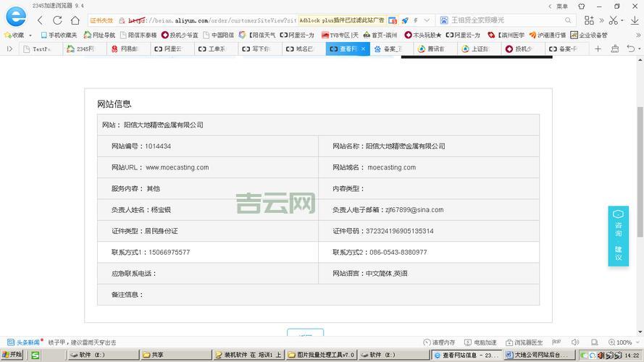Image resolution: width=644 pixels, height=362 pixels.
Task: Close the active 查看网 tab
Action: point(363,49)
